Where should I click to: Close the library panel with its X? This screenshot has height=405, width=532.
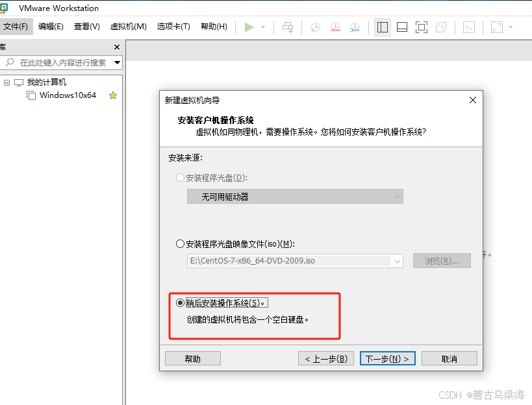point(117,47)
